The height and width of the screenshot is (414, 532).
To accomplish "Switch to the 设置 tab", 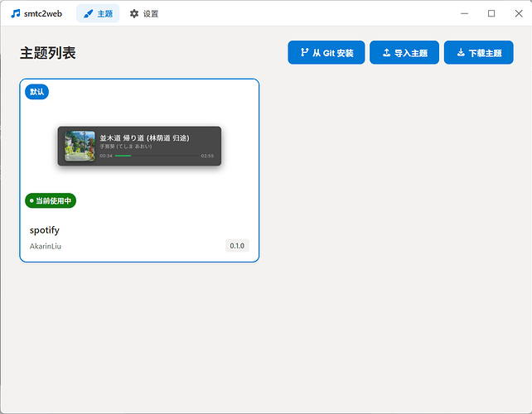I will (x=144, y=13).
